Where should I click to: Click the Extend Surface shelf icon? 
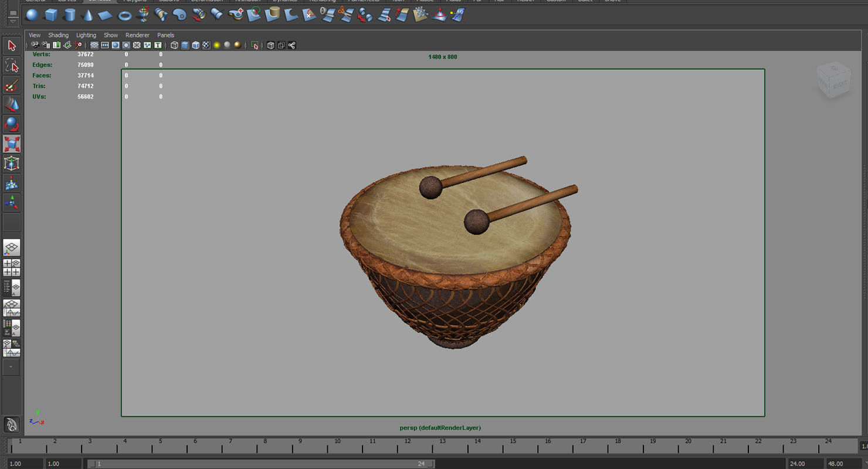coord(402,15)
